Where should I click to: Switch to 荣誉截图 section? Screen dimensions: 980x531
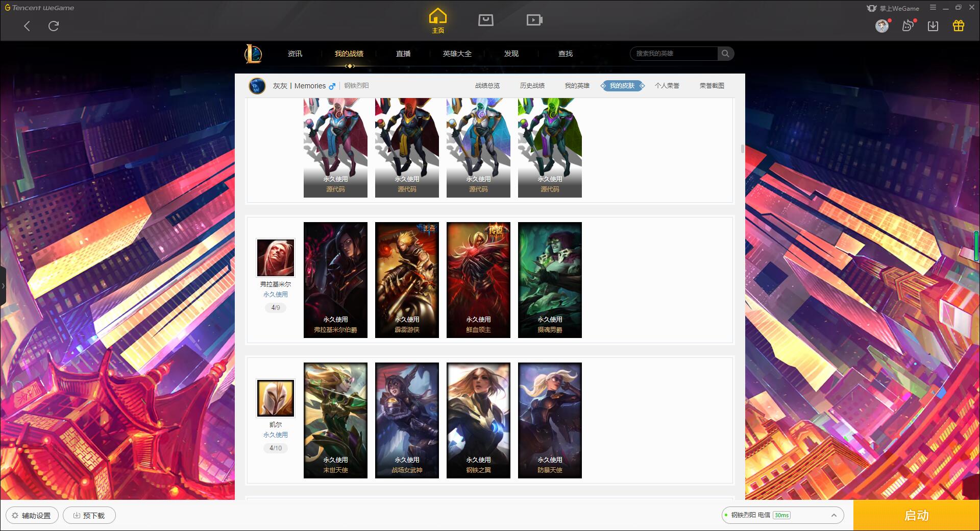point(712,86)
